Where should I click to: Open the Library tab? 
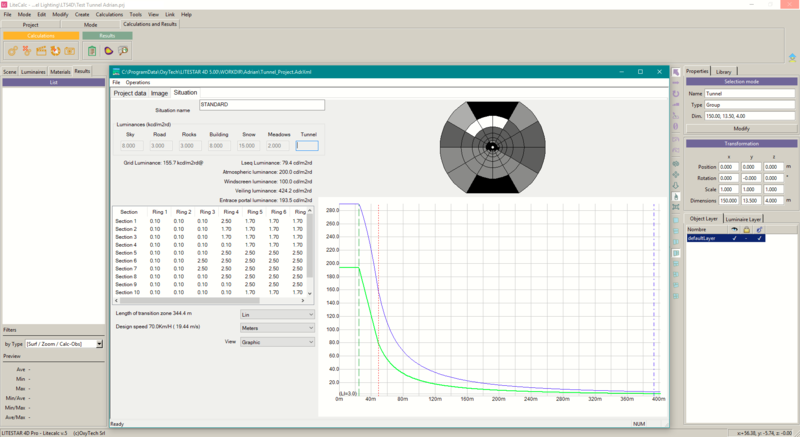(x=723, y=72)
